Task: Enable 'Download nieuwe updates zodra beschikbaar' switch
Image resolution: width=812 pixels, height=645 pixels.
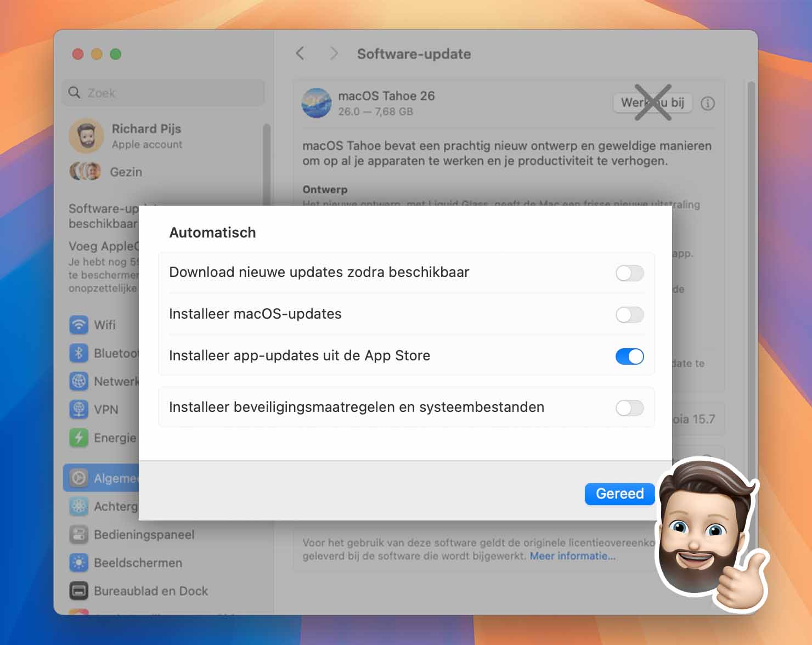Action: [x=629, y=273]
